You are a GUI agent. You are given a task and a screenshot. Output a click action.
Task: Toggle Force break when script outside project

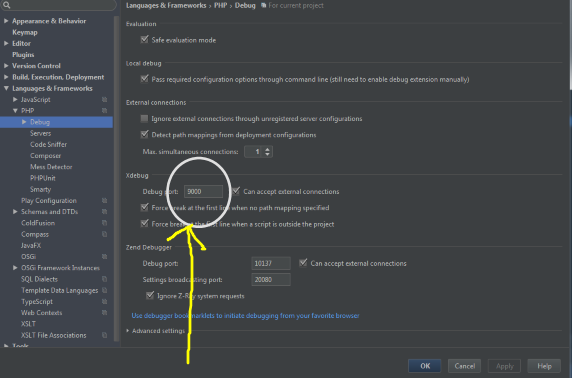[x=145, y=223]
